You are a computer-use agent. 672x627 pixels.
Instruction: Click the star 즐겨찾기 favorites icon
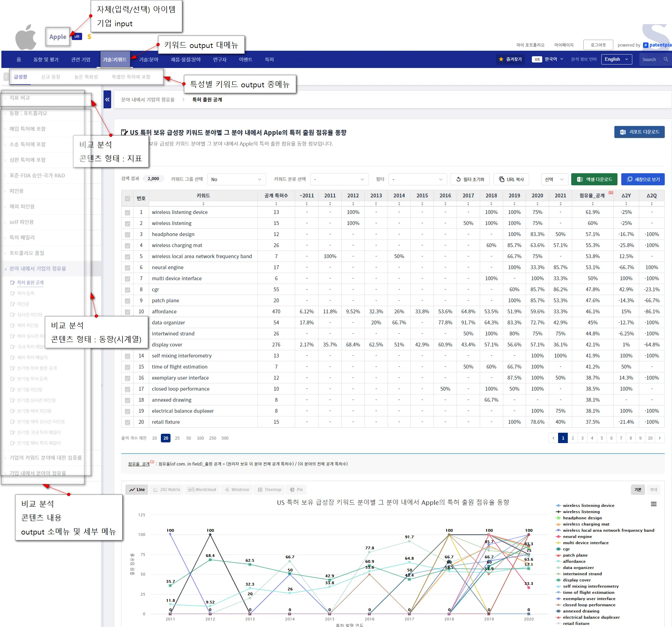pyautogui.click(x=501, y=59)
